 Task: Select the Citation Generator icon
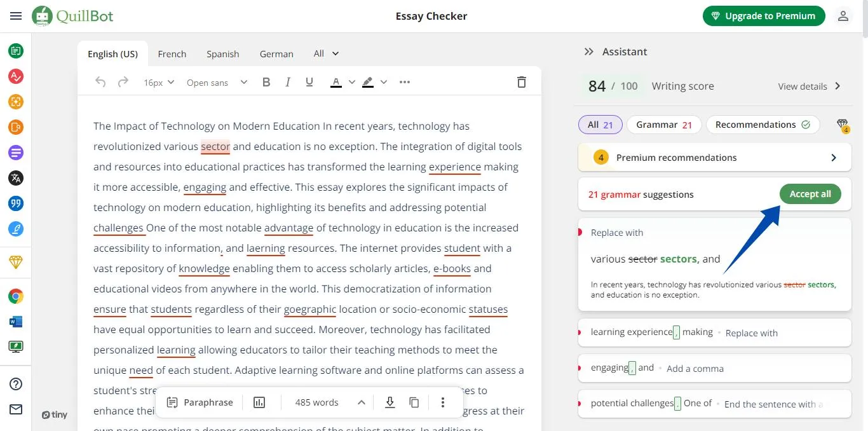[16, 203]
